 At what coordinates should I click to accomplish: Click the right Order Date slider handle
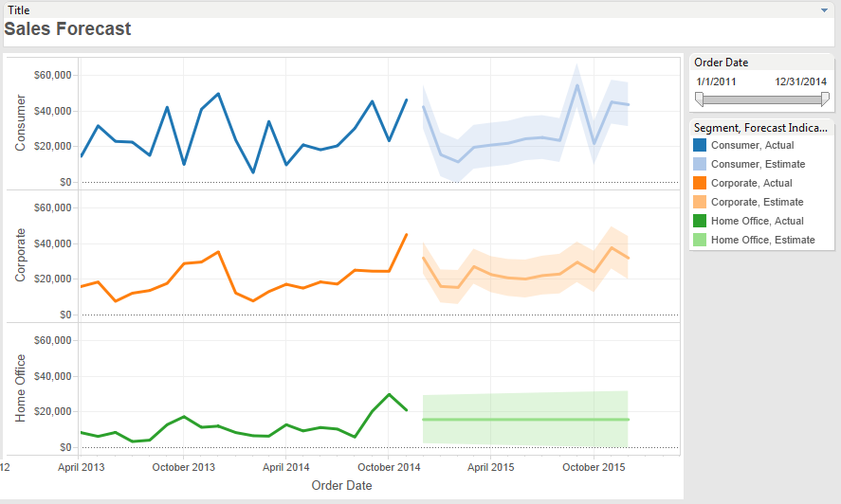(x=825, y=99)
